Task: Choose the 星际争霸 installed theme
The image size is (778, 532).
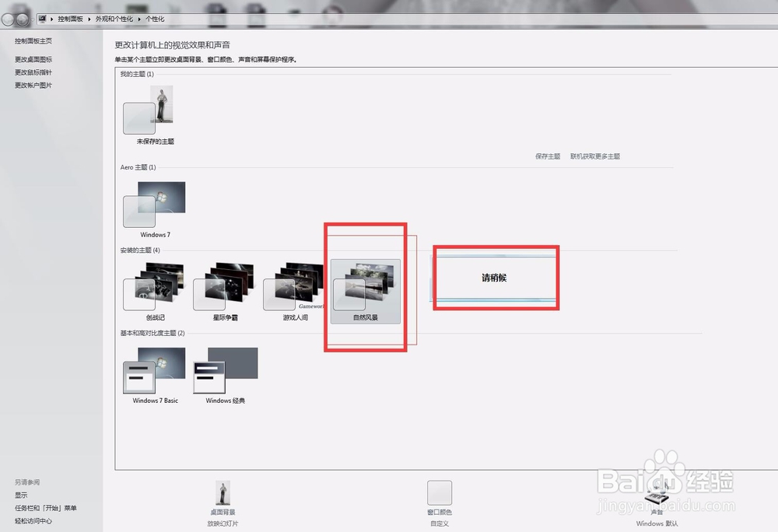Action: click(224, 286)
